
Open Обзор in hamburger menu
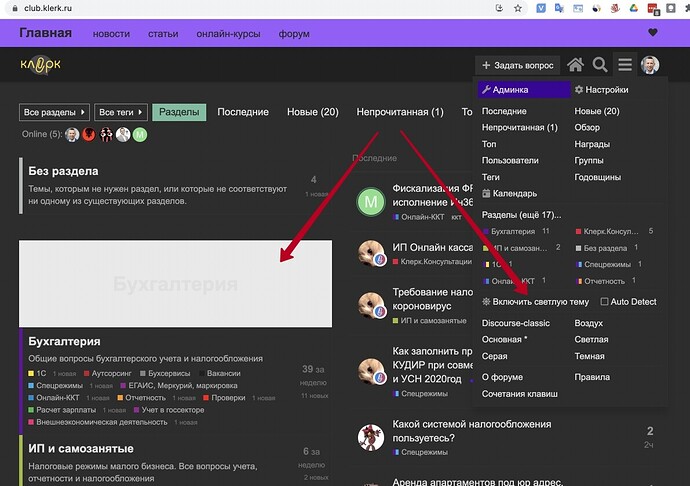coord(587,127)
